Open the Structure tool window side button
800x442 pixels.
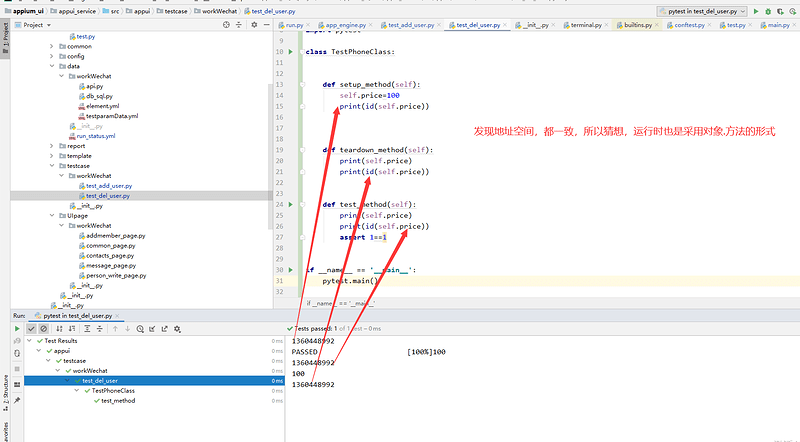click(5, 393)
